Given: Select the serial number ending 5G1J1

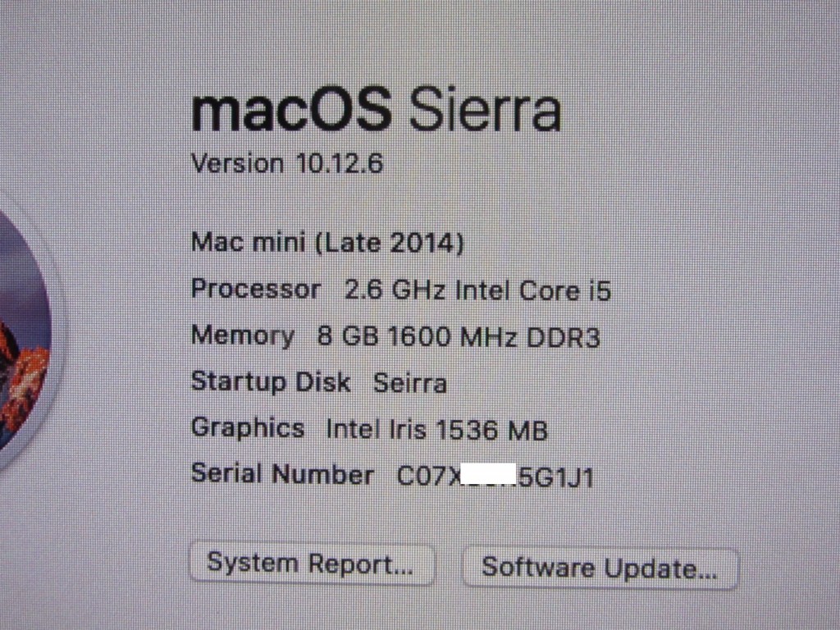Looking at the screenshot, I should point(495,477).
